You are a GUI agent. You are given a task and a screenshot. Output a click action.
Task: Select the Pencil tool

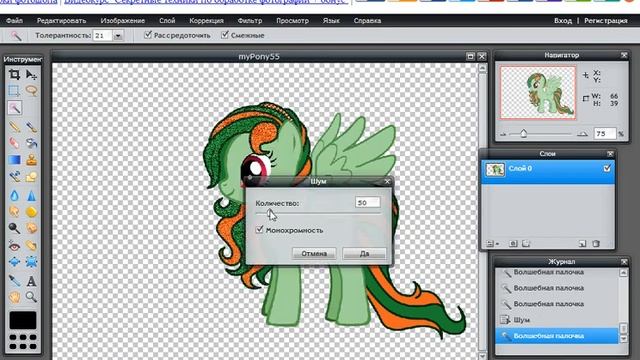(14, 127)
